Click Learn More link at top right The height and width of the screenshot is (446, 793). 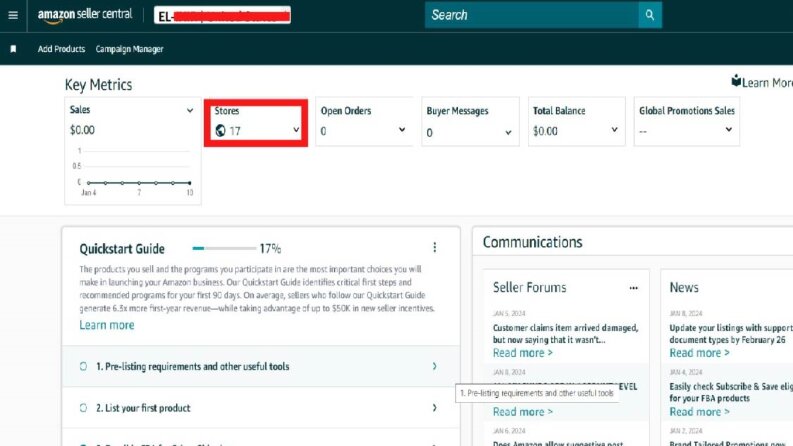click(767, 83)
